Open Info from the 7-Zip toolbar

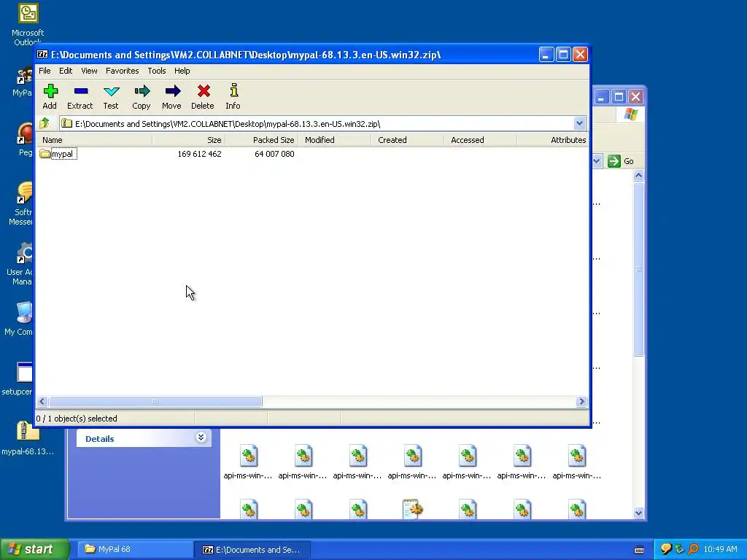click(x=233, y=97)
